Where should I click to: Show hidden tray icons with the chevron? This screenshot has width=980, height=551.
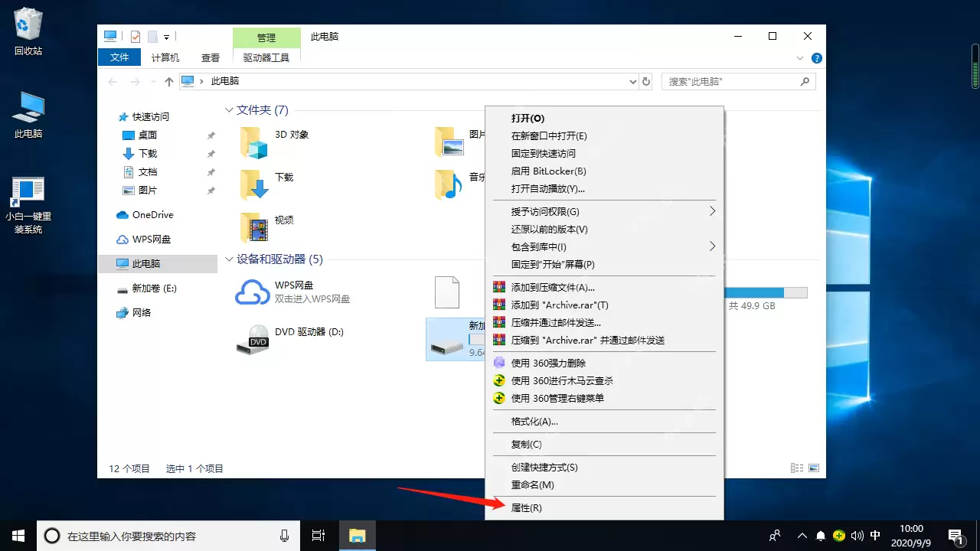tap(802, 536)
